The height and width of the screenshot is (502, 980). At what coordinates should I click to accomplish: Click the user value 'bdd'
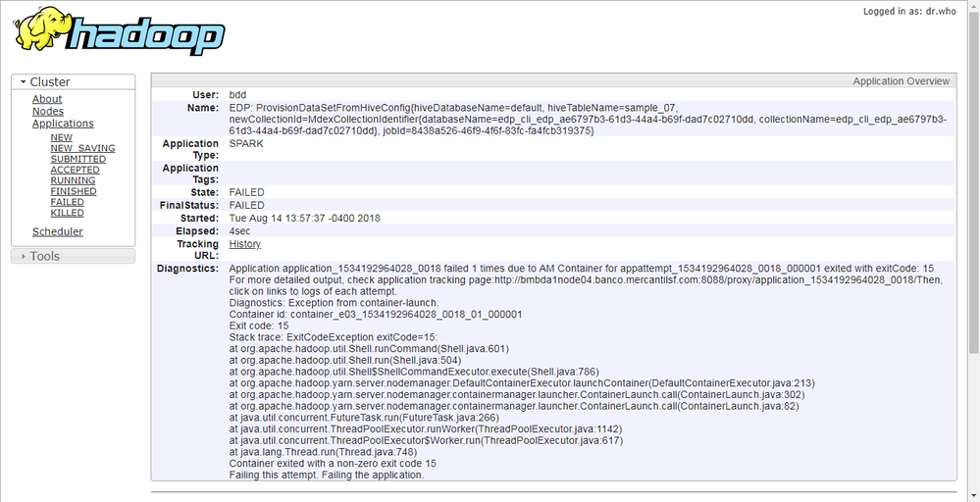[237, 95]
